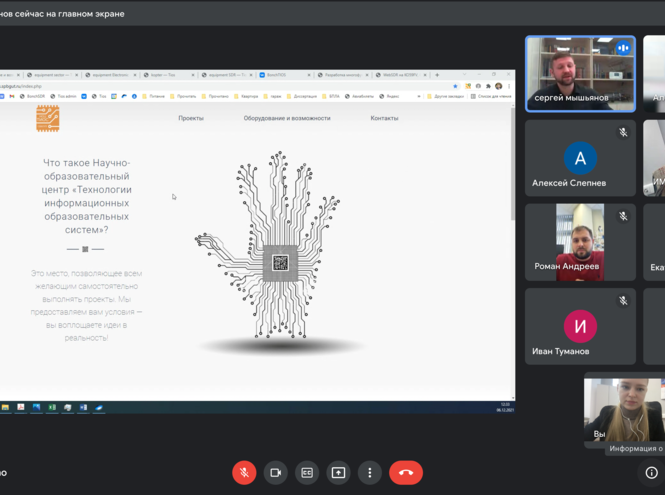Click the muted mic icon on Алексей Слепнев's tile
The image size is (665, 495).
click(623, 132)
